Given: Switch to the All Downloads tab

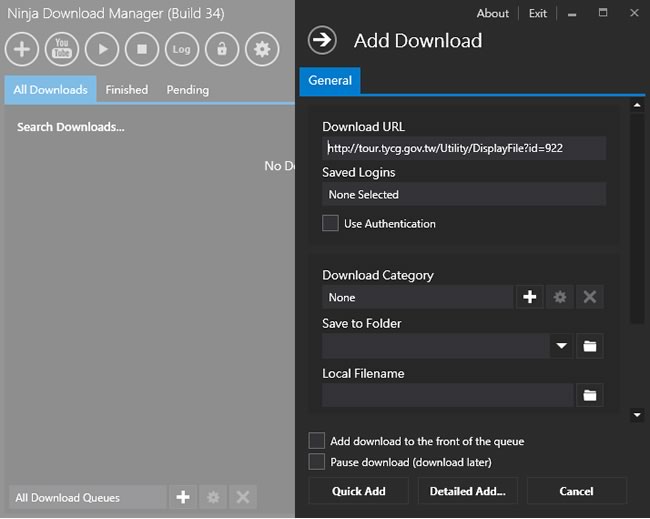Looking at the screenshot, I should [51, 90].
